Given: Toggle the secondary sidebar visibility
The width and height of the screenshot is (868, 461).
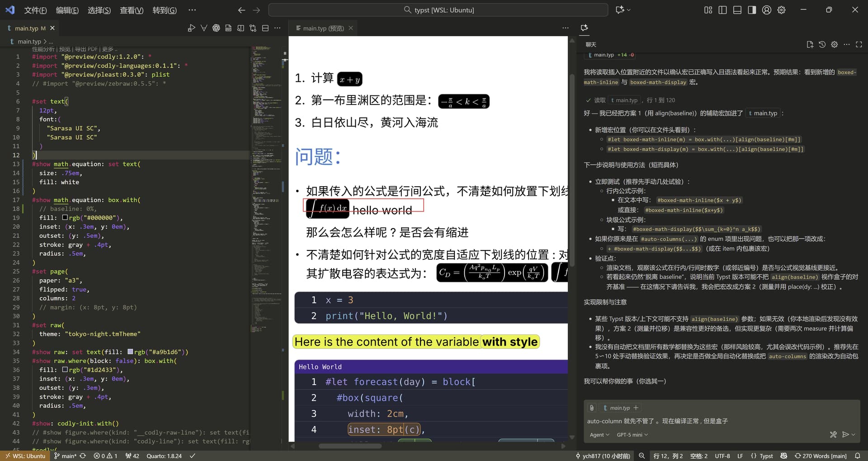Looking at the screenshot, I should pyautogui.click(x=752, y=10).
